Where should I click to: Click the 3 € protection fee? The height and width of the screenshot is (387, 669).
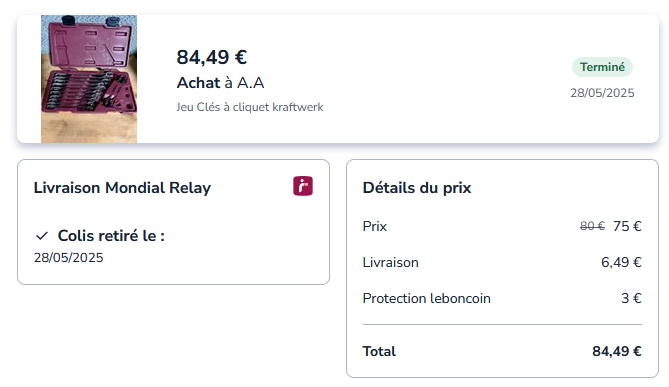click(631, 298)
